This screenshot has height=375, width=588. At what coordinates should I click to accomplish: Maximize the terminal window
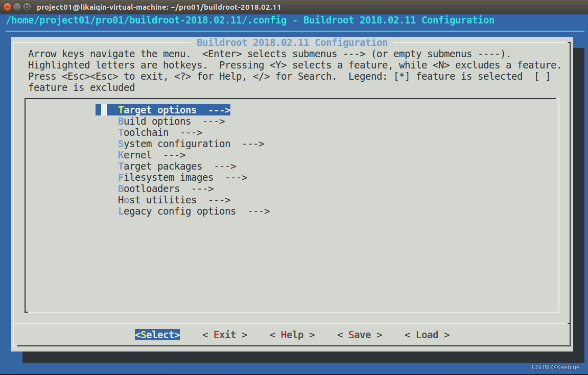click(x=27, y=7)
